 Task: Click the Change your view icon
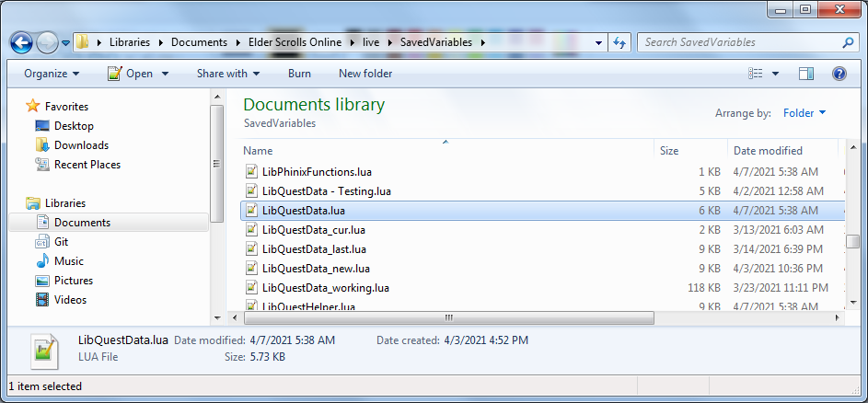756,74
